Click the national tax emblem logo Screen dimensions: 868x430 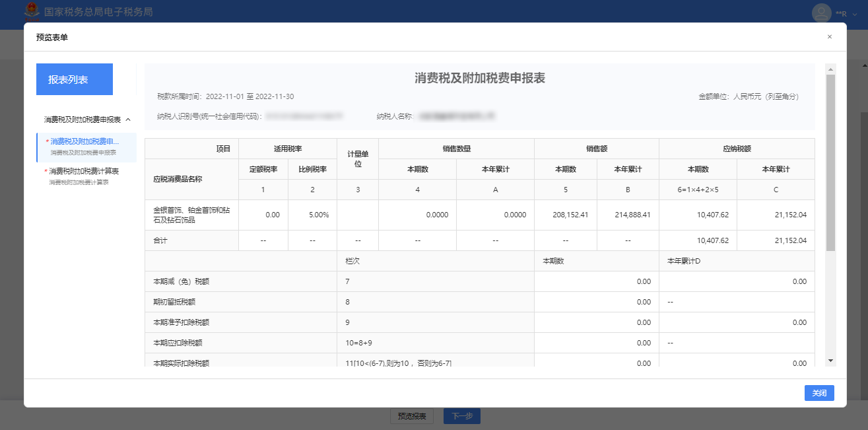31,13
